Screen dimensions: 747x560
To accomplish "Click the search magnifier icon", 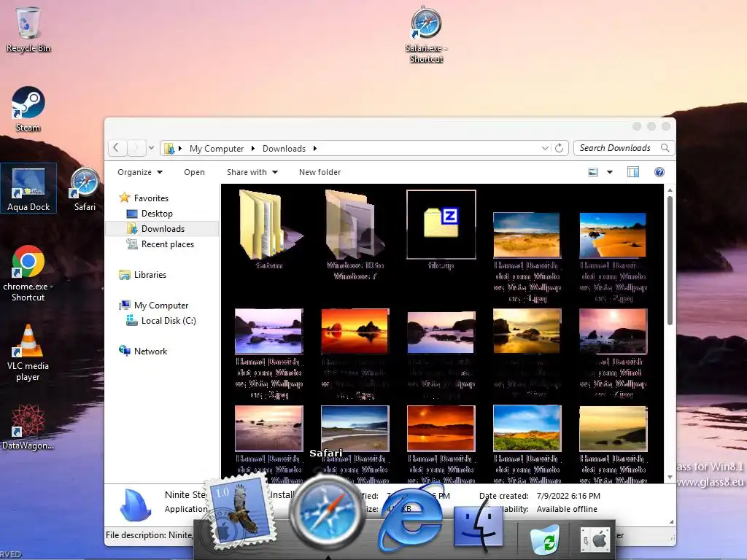I will tap(665, 148).
